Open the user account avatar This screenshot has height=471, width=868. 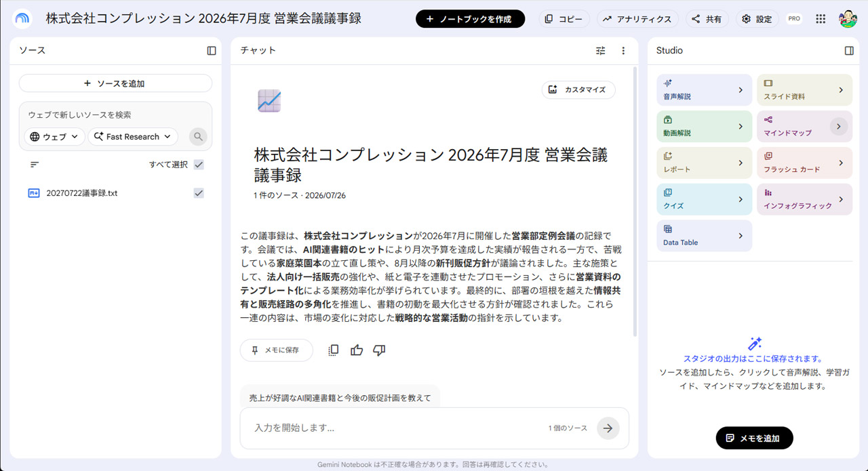tap(848, 19)
